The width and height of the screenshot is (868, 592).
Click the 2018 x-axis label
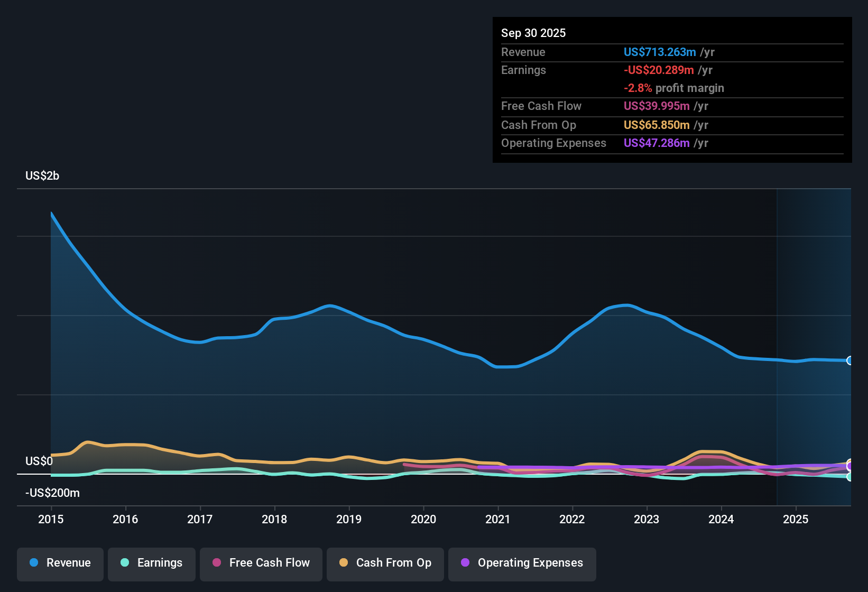[x=274, y=519]
